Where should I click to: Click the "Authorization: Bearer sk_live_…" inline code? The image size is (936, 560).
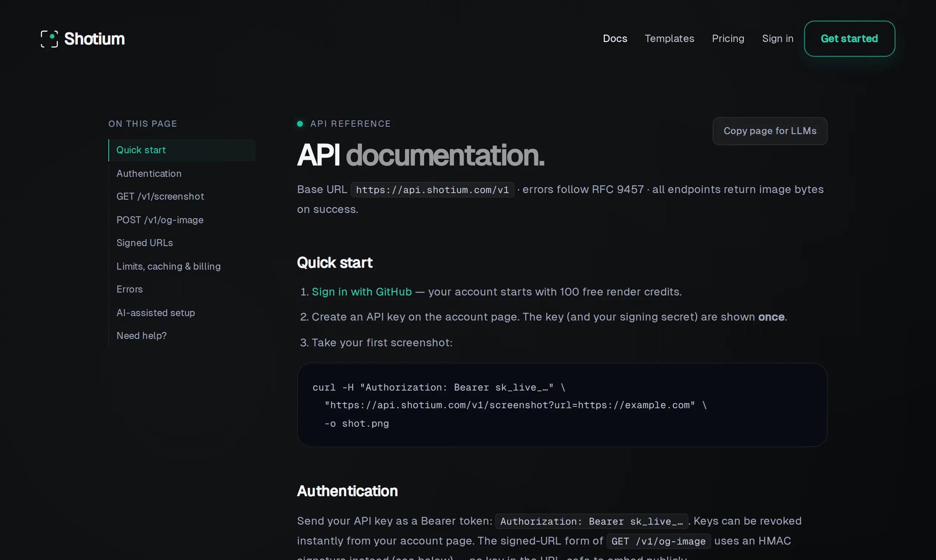point(591,521)
